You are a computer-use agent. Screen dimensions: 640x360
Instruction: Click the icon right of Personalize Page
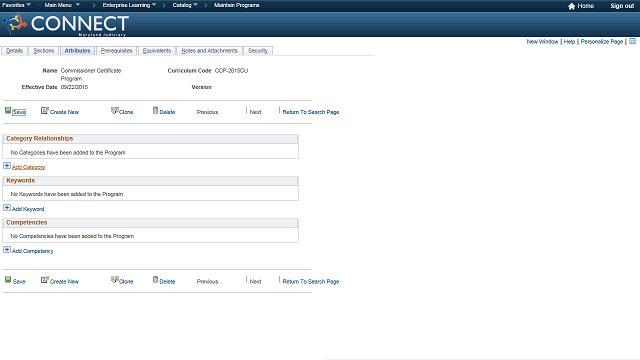pyautogui.click(x=632, y=41)
